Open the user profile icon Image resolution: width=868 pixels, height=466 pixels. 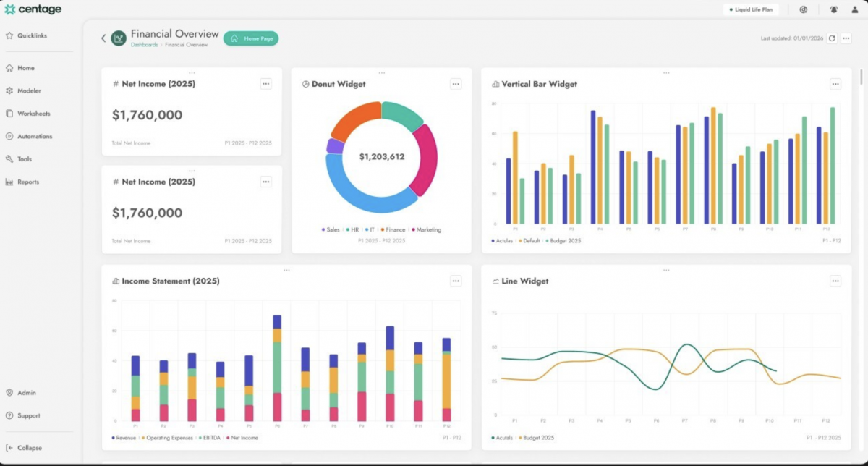coord(854,9)
